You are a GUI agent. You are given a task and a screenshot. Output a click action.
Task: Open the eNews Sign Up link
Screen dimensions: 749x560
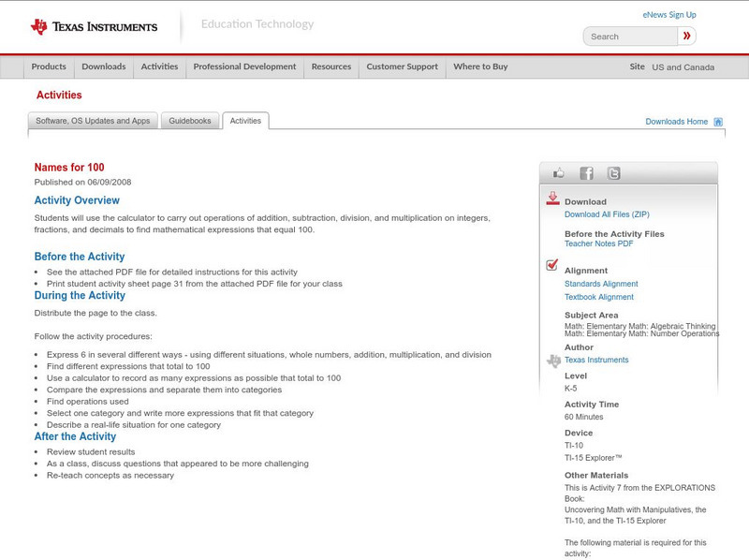[x=668, y=14]
